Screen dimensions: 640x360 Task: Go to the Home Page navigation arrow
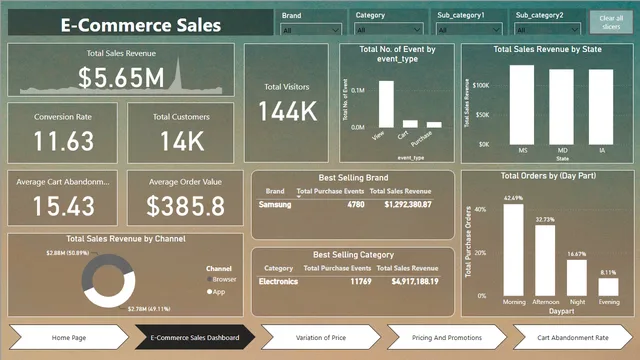click(x=69, y=338)
